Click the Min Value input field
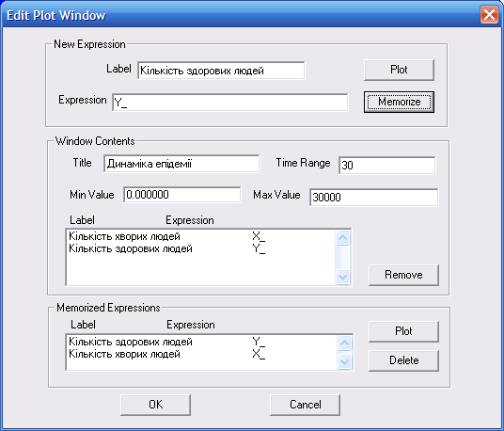The image size is (504, 431). tap(182, 195)
